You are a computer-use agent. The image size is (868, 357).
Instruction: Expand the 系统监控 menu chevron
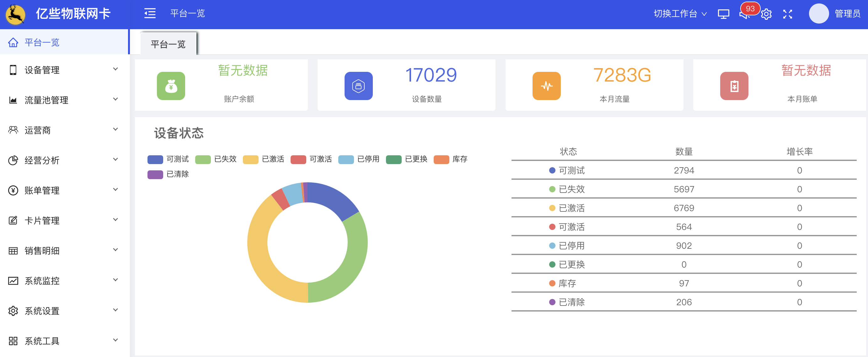point(115,280)
